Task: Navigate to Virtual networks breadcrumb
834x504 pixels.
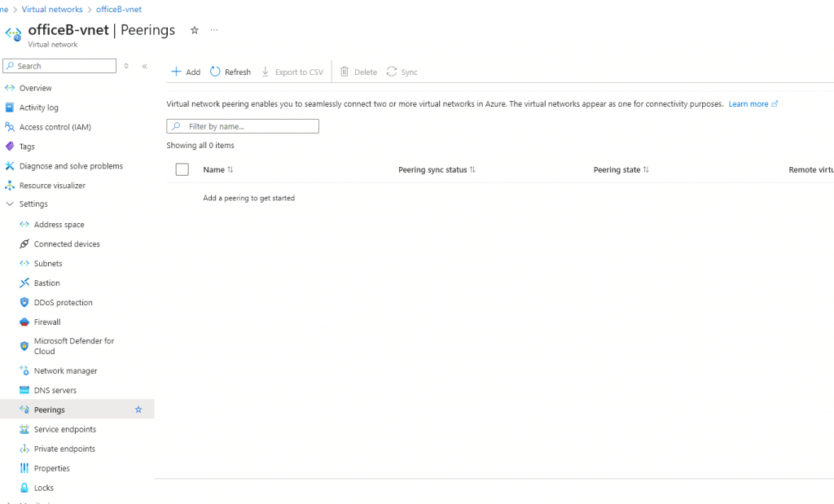Action: pos(52,10)
